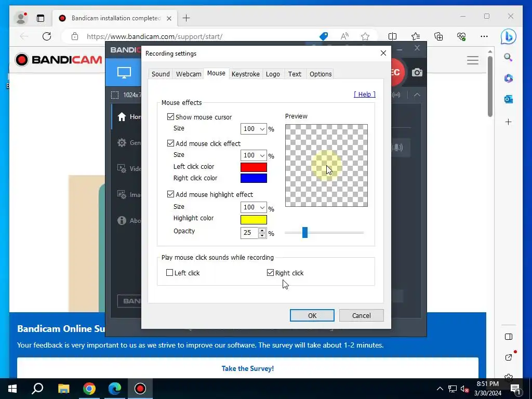The width and height of the screenshot is (532, 399).
Task: Switch to the Logo tab
Action: point(273,74)
